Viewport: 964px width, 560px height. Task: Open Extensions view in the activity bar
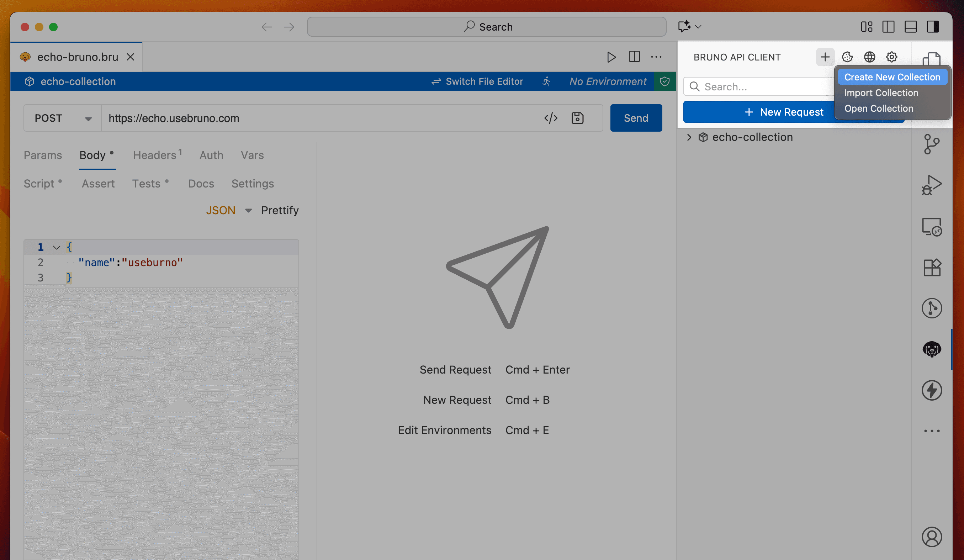(x=932, y=268)
